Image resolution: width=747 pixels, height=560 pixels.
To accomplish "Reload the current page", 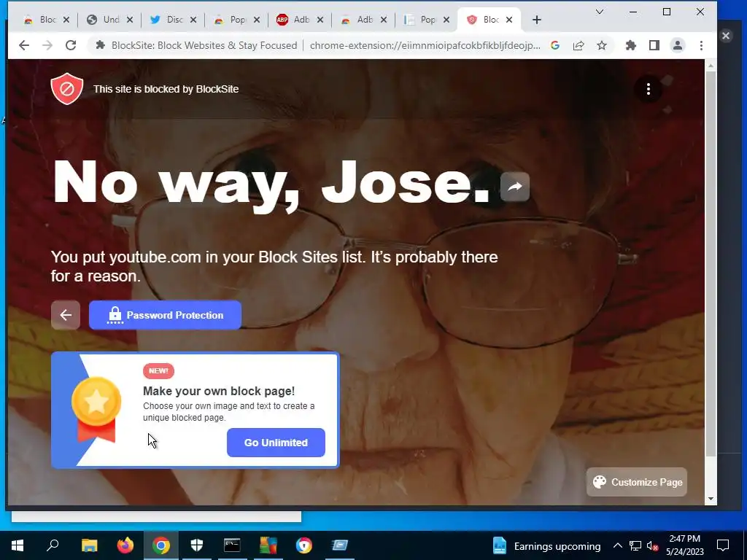I will pyautogui.click(x=71, y=45).
